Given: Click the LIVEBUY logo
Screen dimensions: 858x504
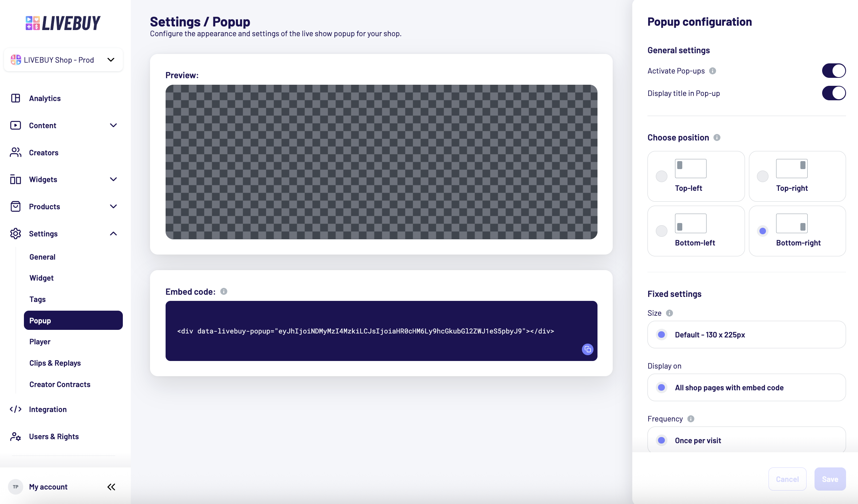Looking at the screenshot, I should pyautogui.click(x=63, y=23).
